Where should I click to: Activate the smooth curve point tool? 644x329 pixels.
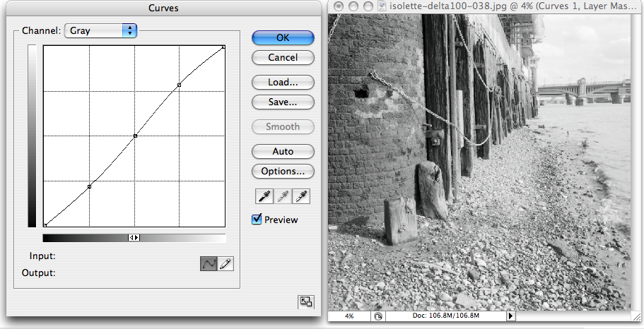click(209, 264)
